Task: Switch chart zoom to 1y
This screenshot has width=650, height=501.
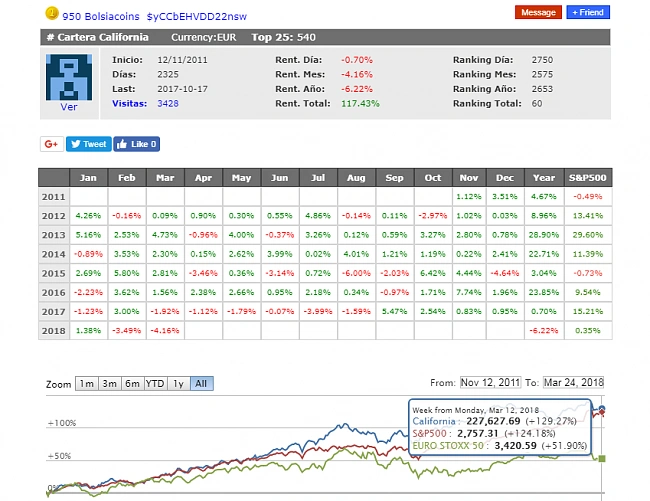Action: click(x=180, y=384)
